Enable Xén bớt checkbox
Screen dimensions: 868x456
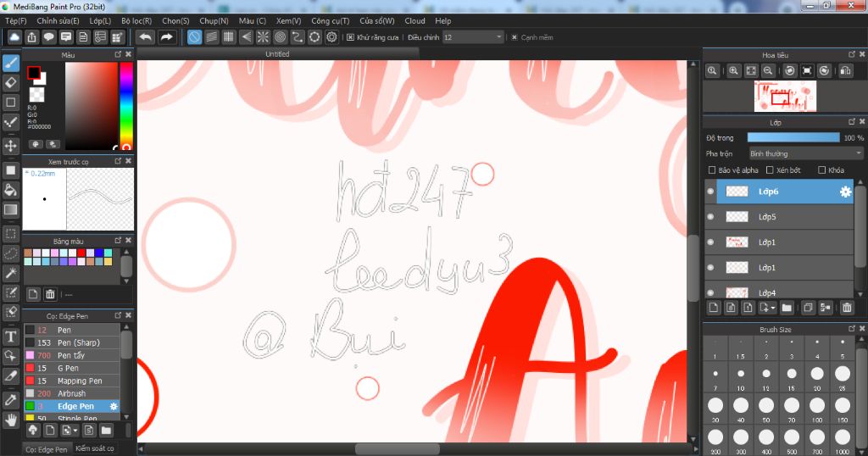[x=770, y=170]
